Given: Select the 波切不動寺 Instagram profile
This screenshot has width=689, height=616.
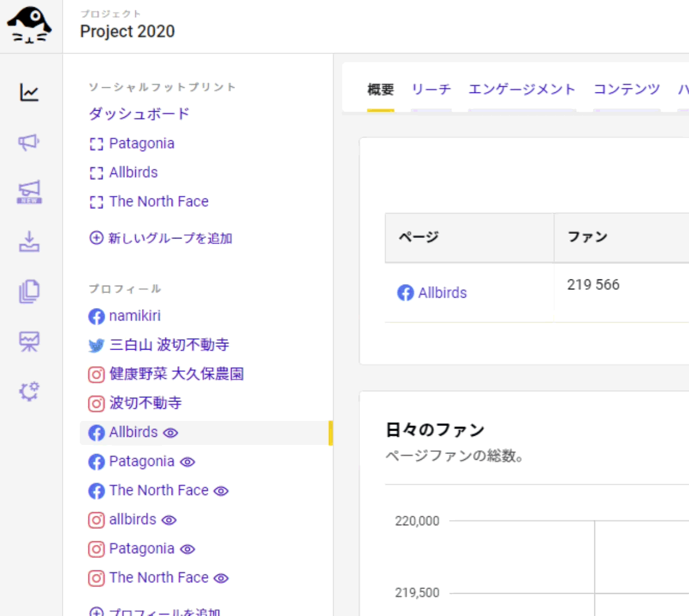Looking at the screenshot, I should [145, 403].
